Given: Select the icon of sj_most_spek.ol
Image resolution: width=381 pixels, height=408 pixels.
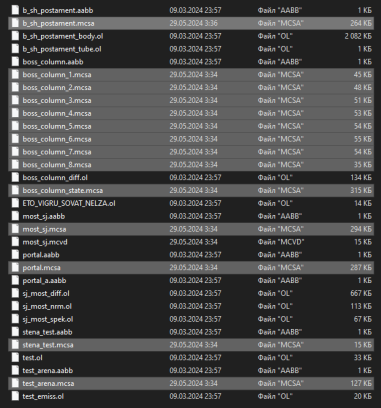Looking at the screenshot, I should pyautogui.click(x=15, y=319).
